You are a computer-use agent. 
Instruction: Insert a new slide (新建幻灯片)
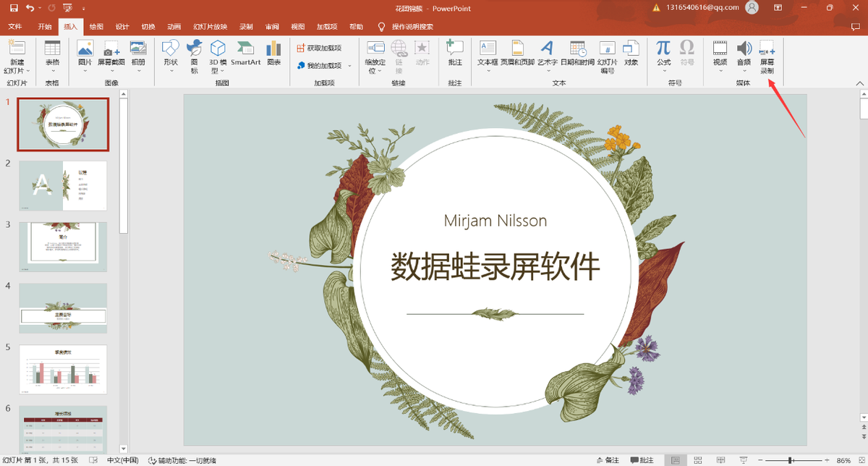17,57
